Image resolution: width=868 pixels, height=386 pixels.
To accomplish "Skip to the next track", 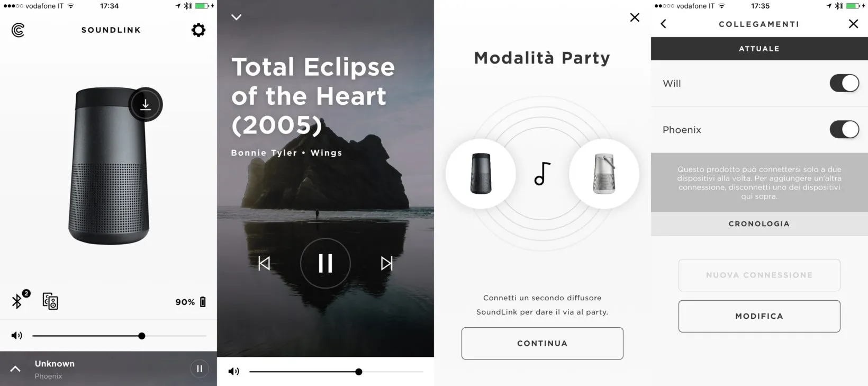I will (x=387, y=263).
